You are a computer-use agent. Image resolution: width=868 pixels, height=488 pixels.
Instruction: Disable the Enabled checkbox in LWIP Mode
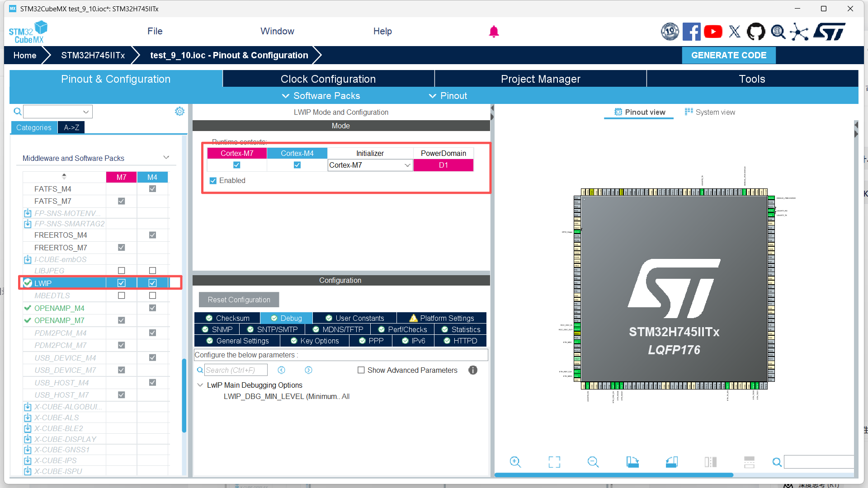click(x=212, y=180)
